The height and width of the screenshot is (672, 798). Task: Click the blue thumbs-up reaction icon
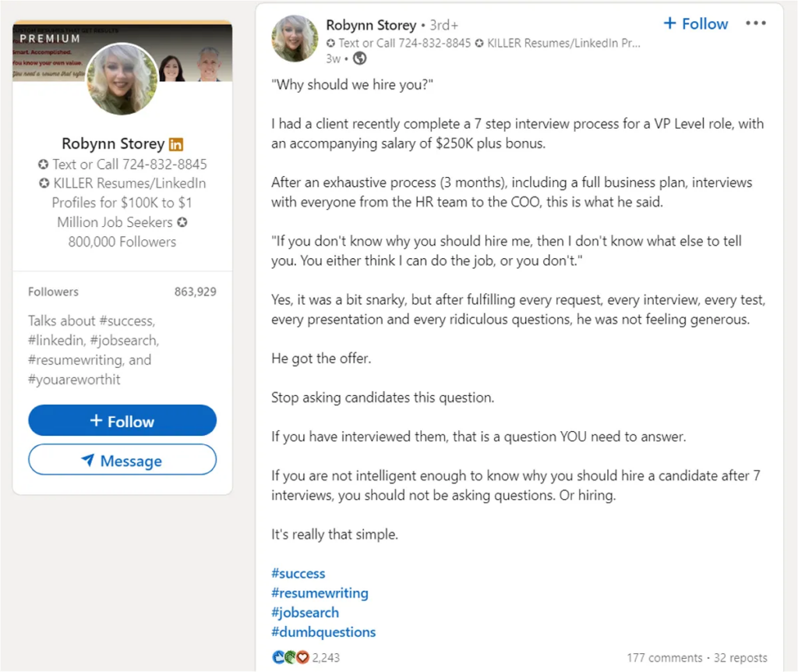[x=279, y=657]
